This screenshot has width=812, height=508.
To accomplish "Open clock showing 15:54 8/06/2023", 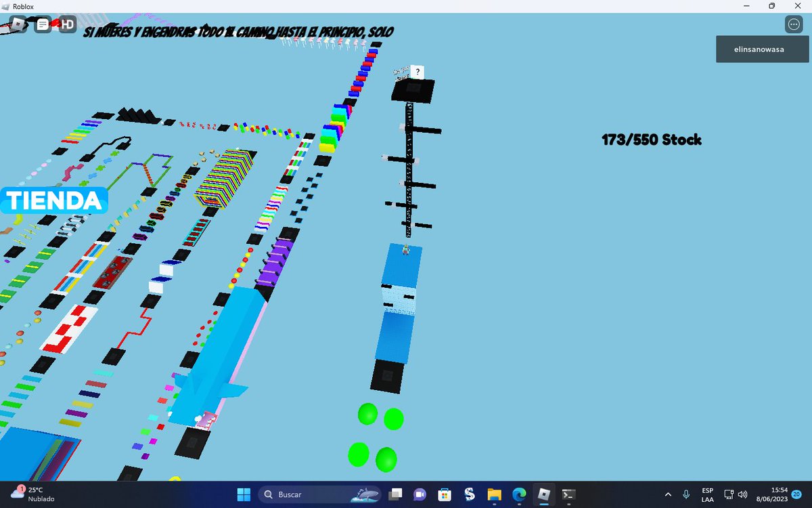I will pos(773,494).
